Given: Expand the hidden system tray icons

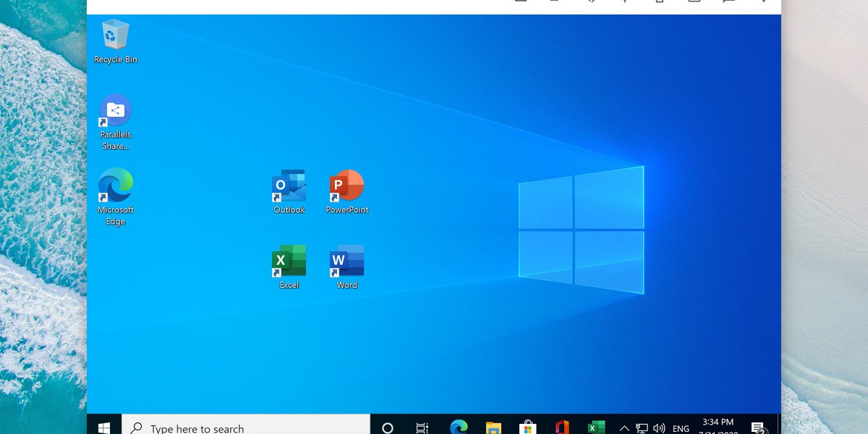Looking at the screenshot, I should [x=624, y=428].
